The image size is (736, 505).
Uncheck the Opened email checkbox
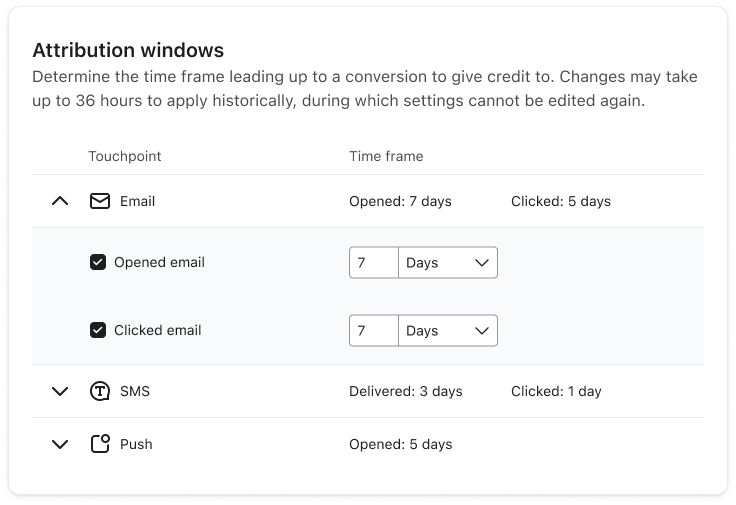coord(98,262)
